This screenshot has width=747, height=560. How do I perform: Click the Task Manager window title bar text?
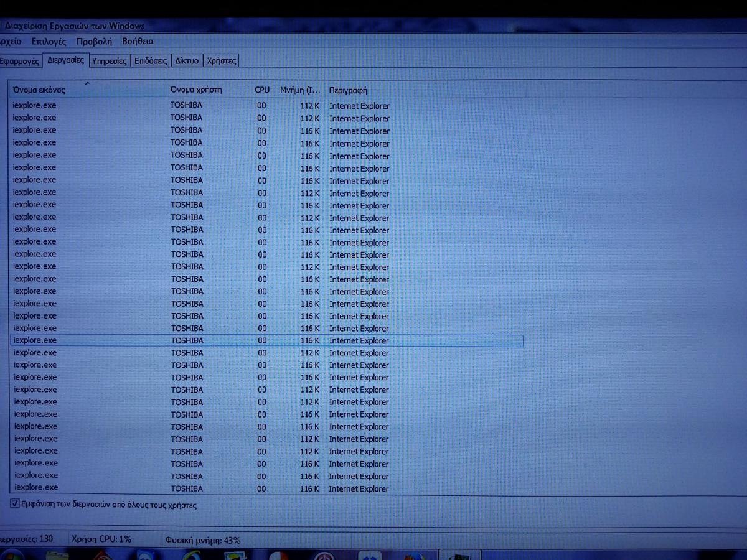click(74, 26)
